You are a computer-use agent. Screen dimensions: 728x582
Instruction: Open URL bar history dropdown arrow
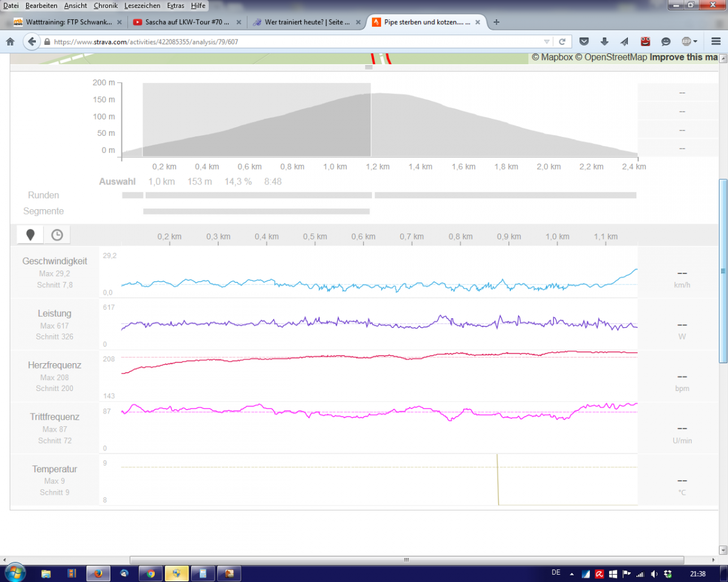click(547, 42)
